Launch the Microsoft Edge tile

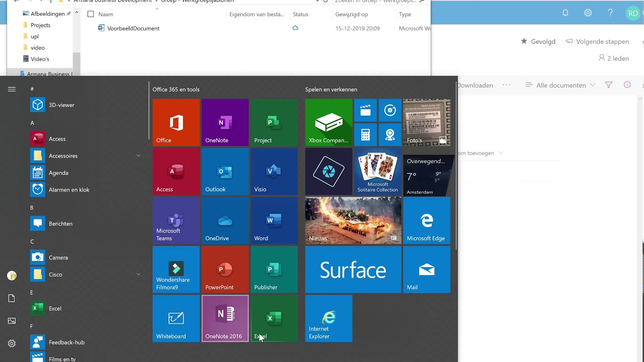[x=427, y=220]
